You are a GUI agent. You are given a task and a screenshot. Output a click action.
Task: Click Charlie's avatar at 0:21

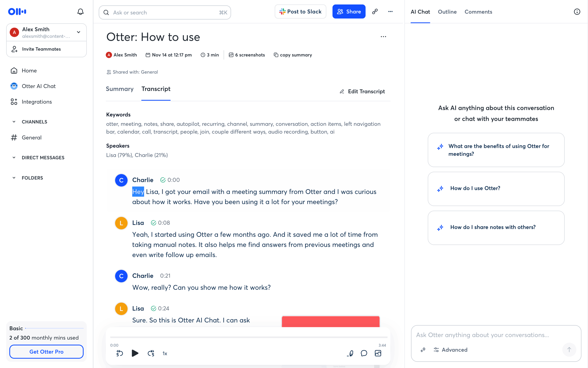tap(121, 276)
